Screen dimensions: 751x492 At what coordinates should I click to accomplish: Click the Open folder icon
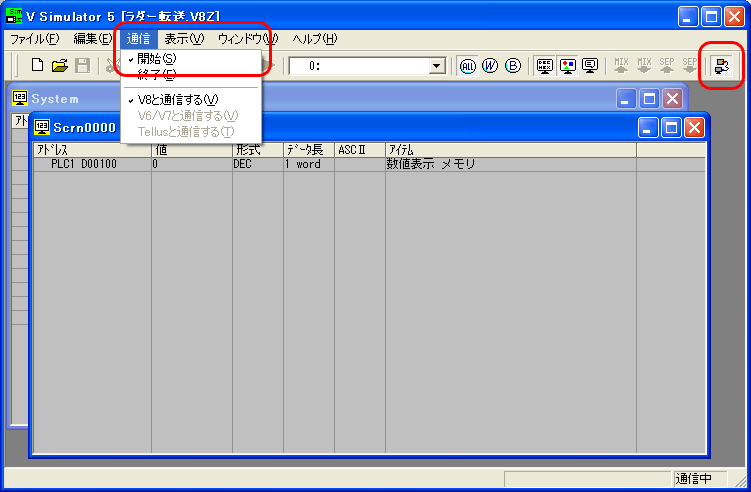click(60, 65)
